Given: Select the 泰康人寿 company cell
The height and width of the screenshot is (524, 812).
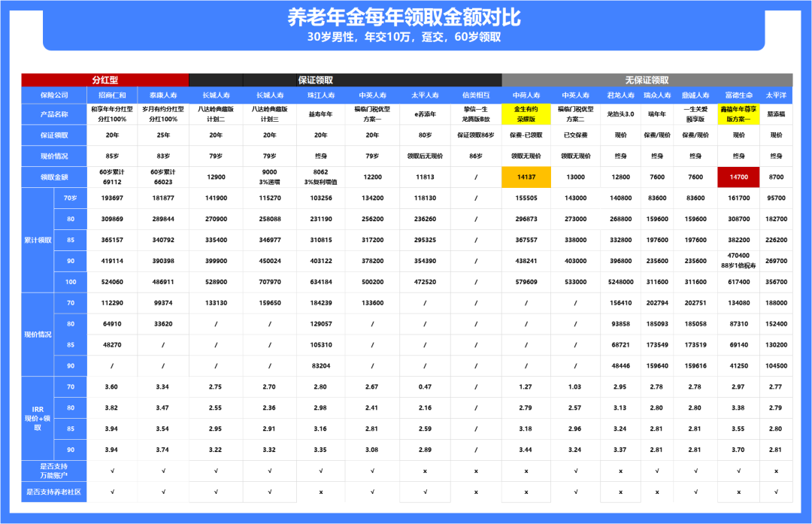Looking at the screenshot, I should point(163,95).
